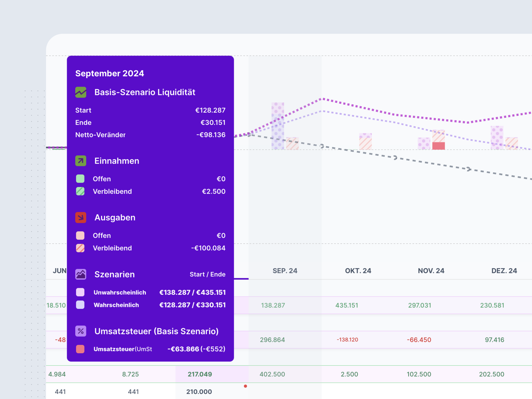Click the red Umsatzsteuer legend square
Screen dimensions: 532x399
point(80,349)
